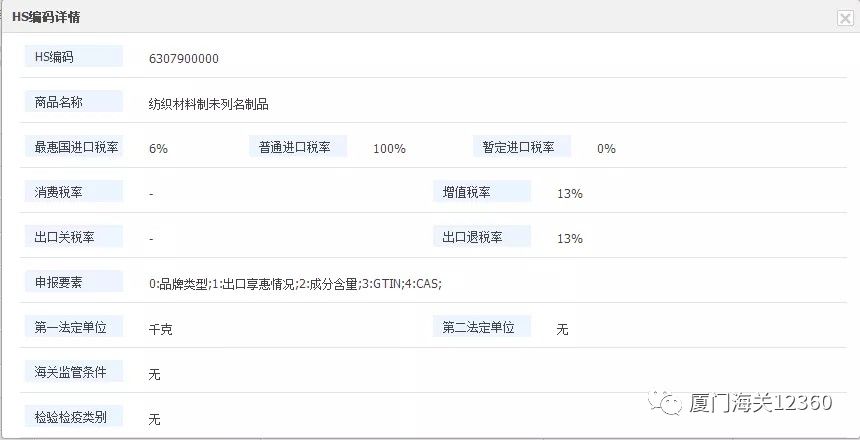Click the 暂定进口税率 label
The height and width of the screenshot is (440, 860).
[519, 147]
